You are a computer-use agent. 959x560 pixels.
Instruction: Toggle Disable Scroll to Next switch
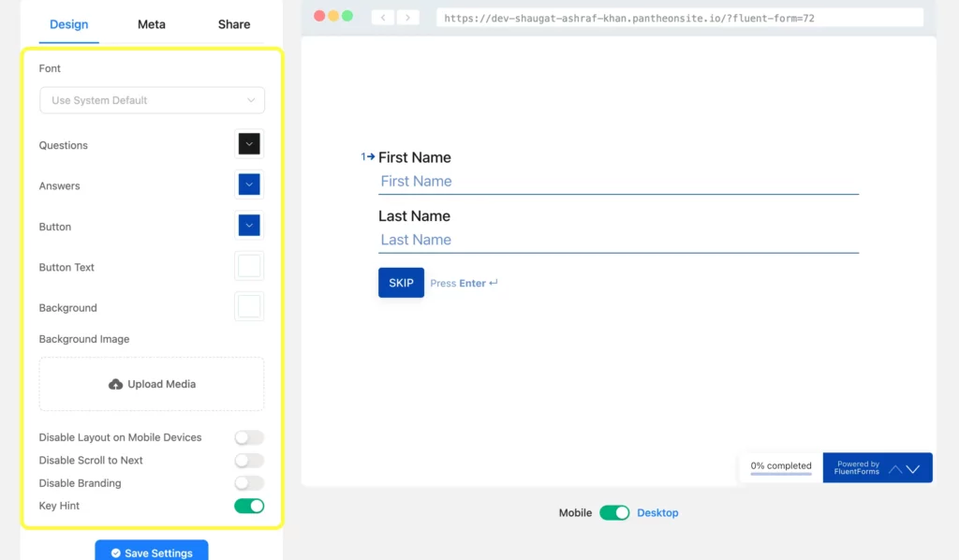click(249, 461)
